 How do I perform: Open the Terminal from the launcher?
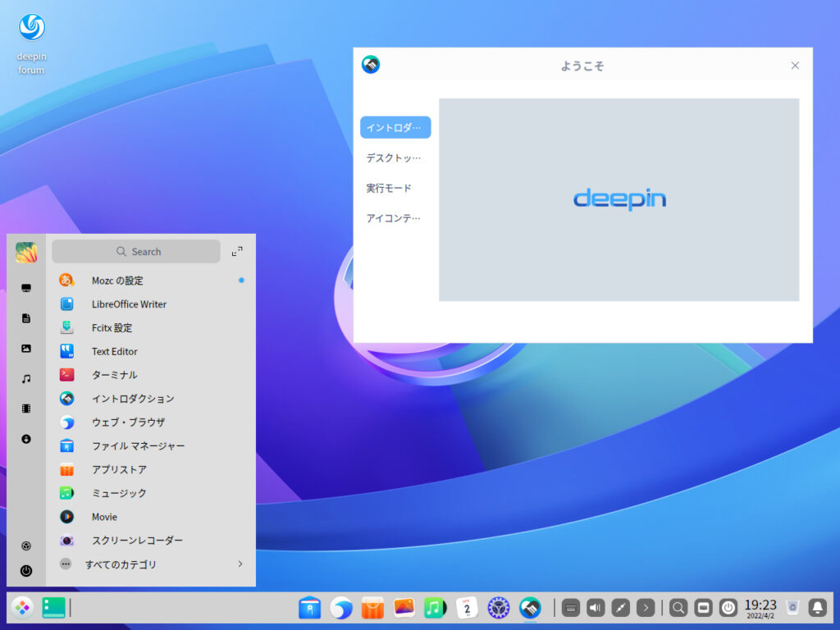pyautogui.click(x=115, y=375)
